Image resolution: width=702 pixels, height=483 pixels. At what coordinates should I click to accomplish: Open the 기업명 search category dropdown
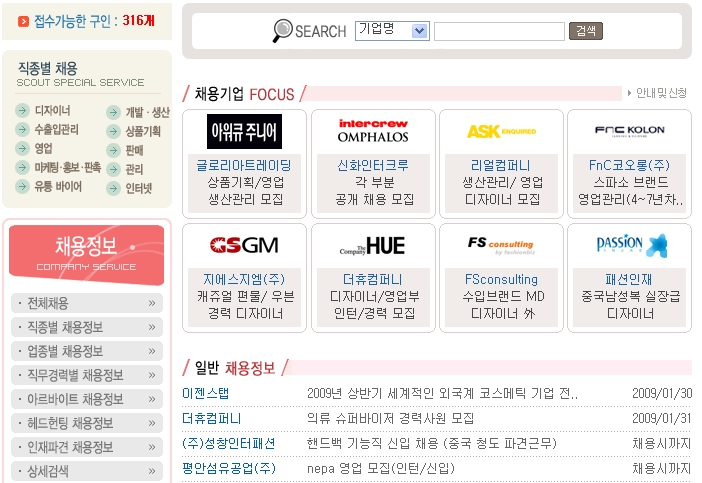392,31
